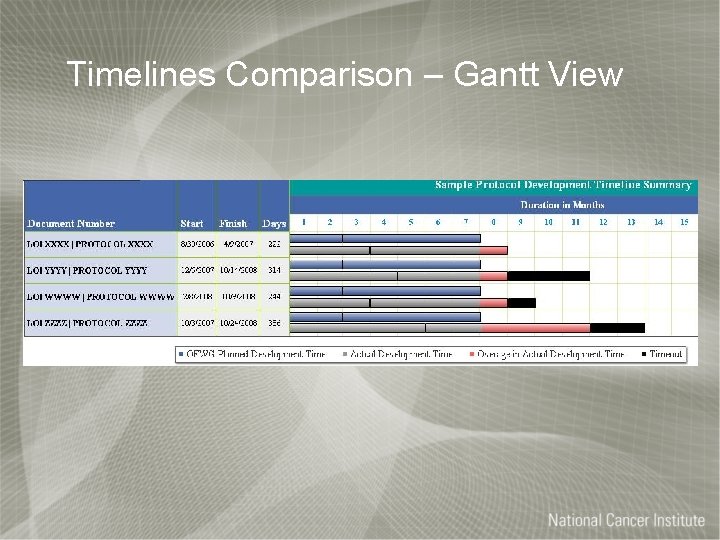Viewport: 720px width, 540px height.
Task: Click the 'OEWG Planned Development Time' legend label
Action: pos(256,354)
